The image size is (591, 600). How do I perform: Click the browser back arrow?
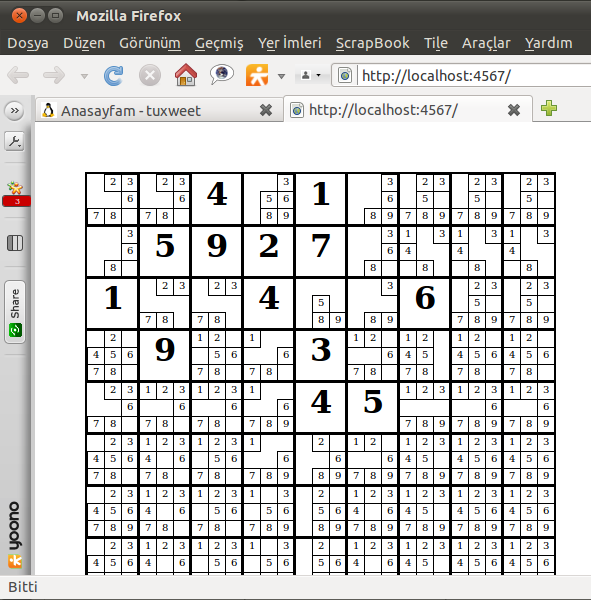pyautogui.click(x=18, y=75)
